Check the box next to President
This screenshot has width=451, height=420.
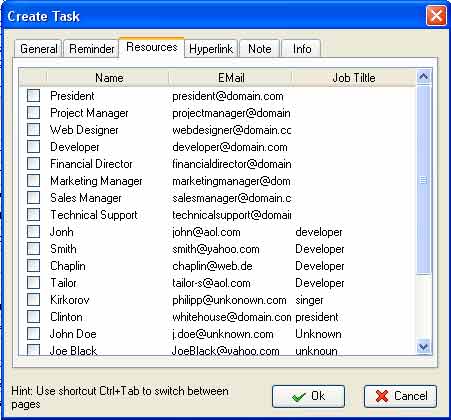point(33,95)
